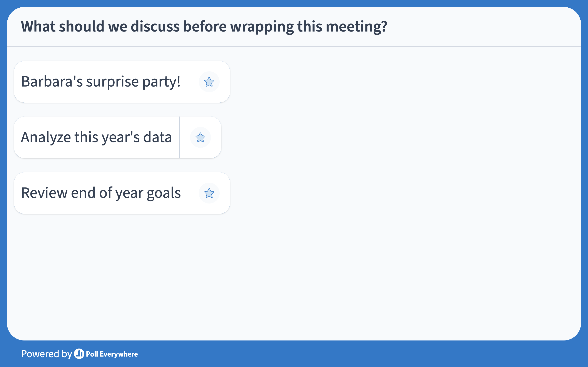Select the "Review end of year goals" response text
This screenshot has height=367, width=588.
(x=101, y=193)
